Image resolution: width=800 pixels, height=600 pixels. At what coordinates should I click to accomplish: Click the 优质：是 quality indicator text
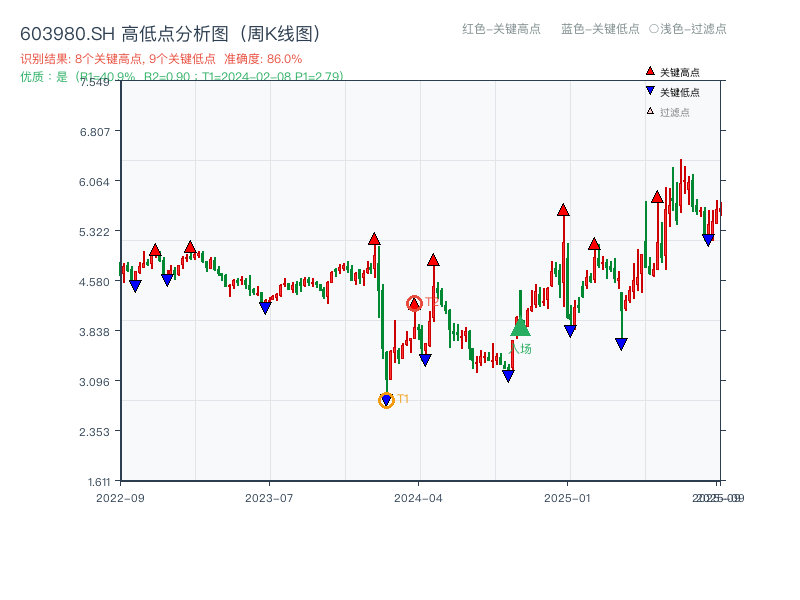[x=45, y=77]
